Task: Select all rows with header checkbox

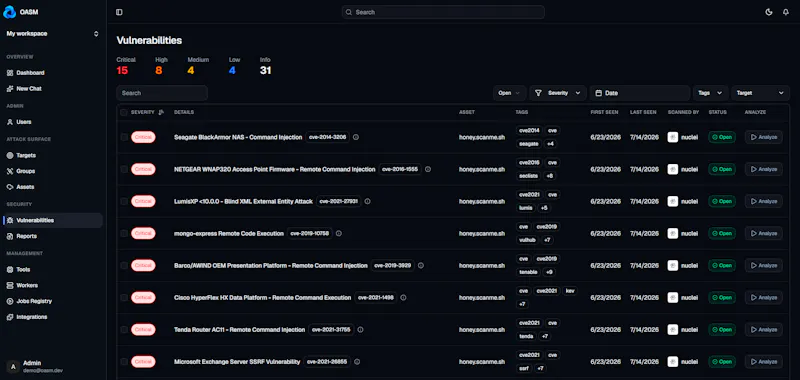Action: click(124, 112)
